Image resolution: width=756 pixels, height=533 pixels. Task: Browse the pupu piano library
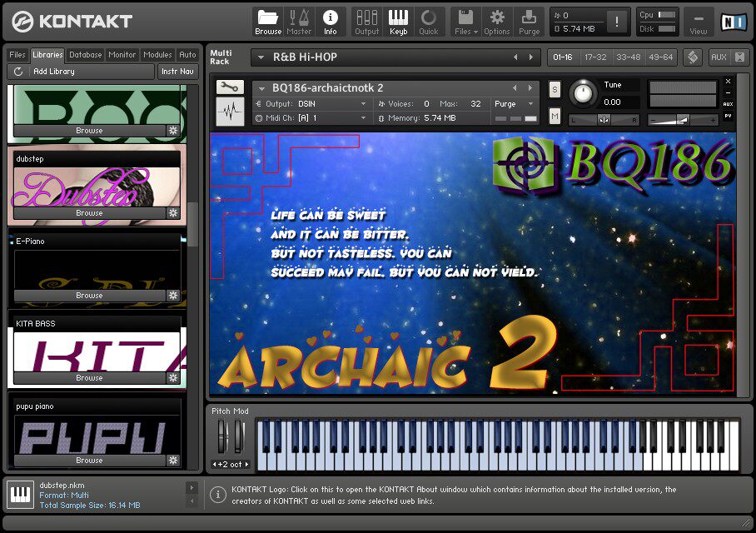(x=89, y=461)
